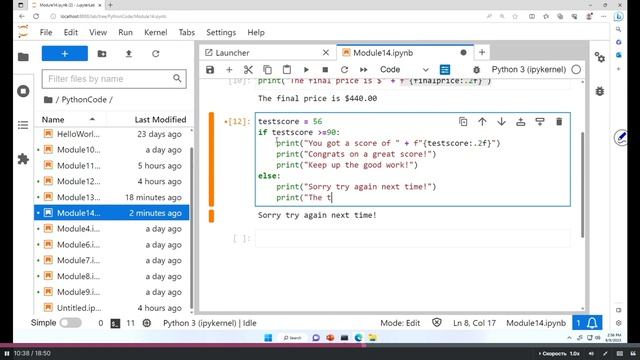This screenshot has width=640, height=360.
Task: Paste cells from the clipboard icon
Action: pos(287,70)
